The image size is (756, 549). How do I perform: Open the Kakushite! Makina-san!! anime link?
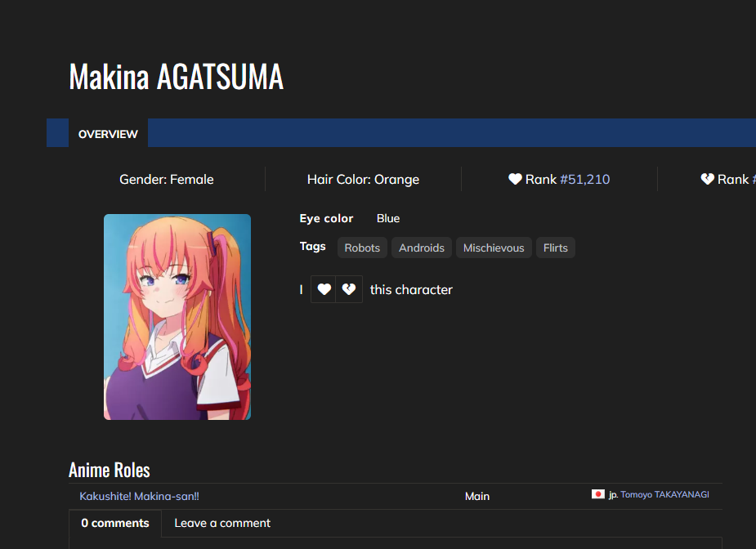[x=140, y=496]
